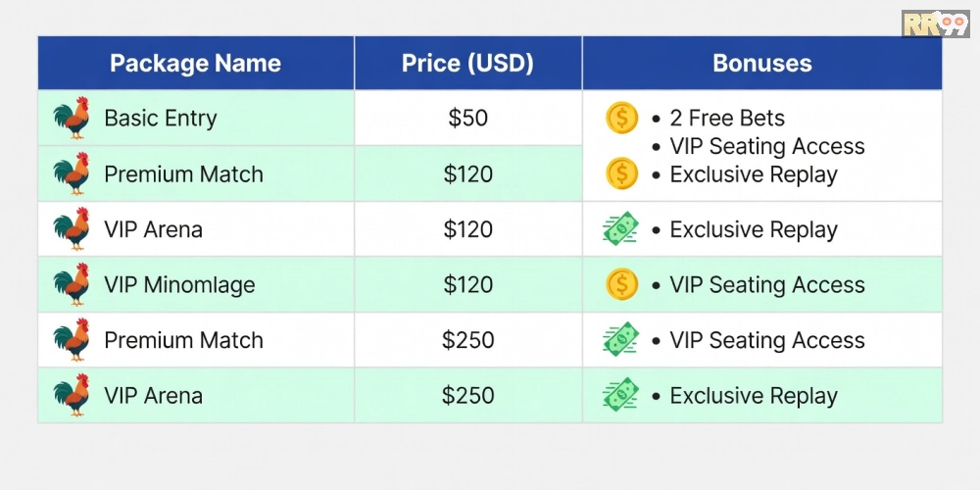The height and width of the screenshot is (490, 980).
Task: Click the gold coin icon beside 2 Free Bets
Action: coord(622,119)
